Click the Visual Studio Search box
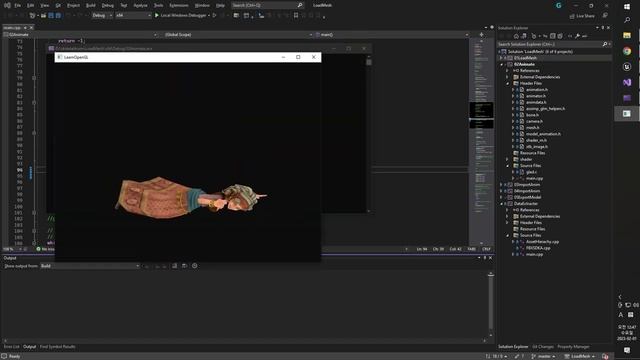This screenshot has height=360, width=640. point(267,5)
